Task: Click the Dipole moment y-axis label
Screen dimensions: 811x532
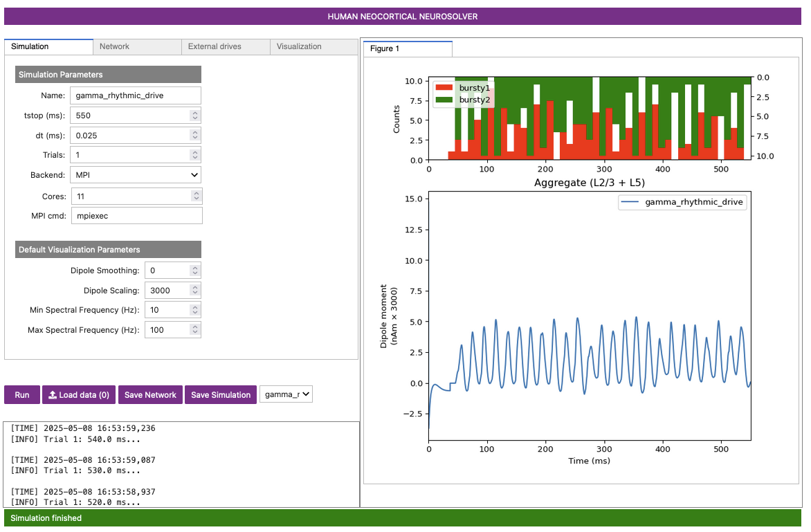Action: point(388,316)
